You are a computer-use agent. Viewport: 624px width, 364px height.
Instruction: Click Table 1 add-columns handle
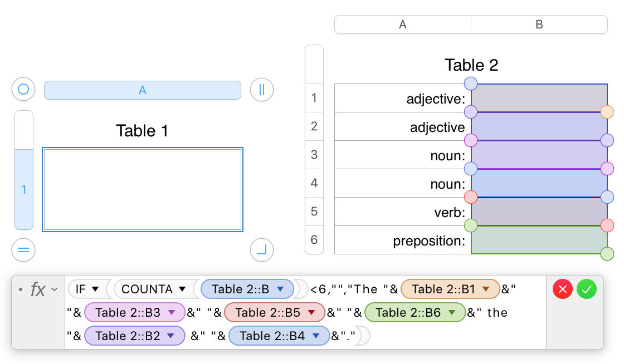pyautogui.click(x=261, y=90)
